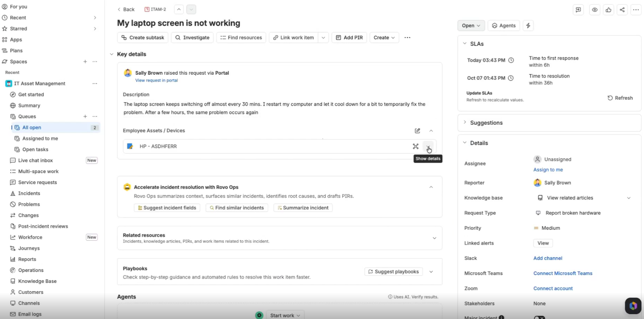Open the top-right more actions menu
This screenshot has width=644, height=319.
[636, 10]
